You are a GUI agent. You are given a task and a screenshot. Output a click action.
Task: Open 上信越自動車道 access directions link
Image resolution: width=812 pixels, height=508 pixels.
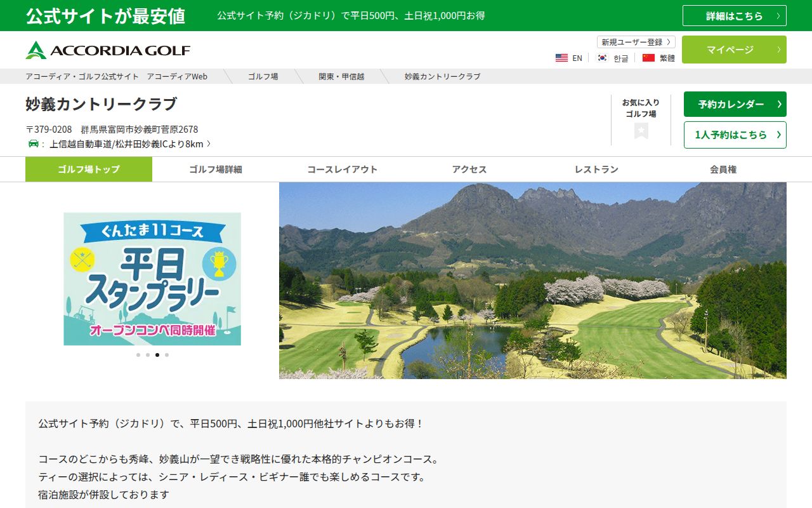click(x=130, y=144)
